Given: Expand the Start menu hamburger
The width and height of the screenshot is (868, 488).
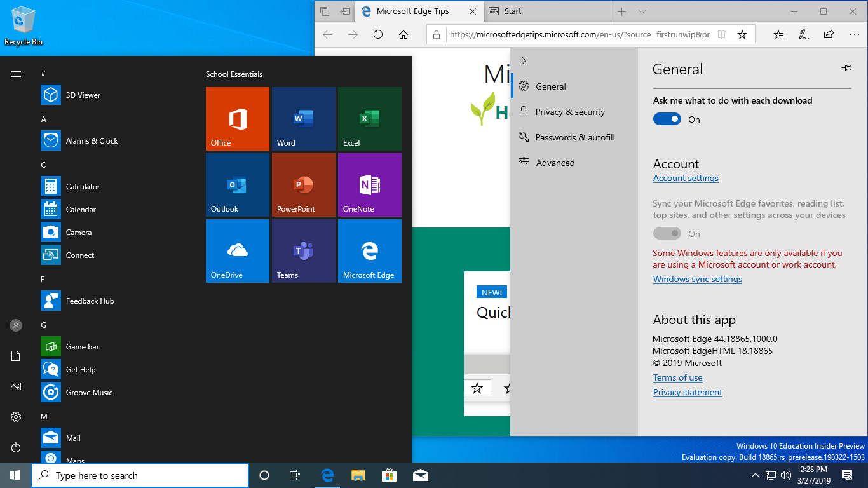Looking at the screenshot, I should 16,74.
